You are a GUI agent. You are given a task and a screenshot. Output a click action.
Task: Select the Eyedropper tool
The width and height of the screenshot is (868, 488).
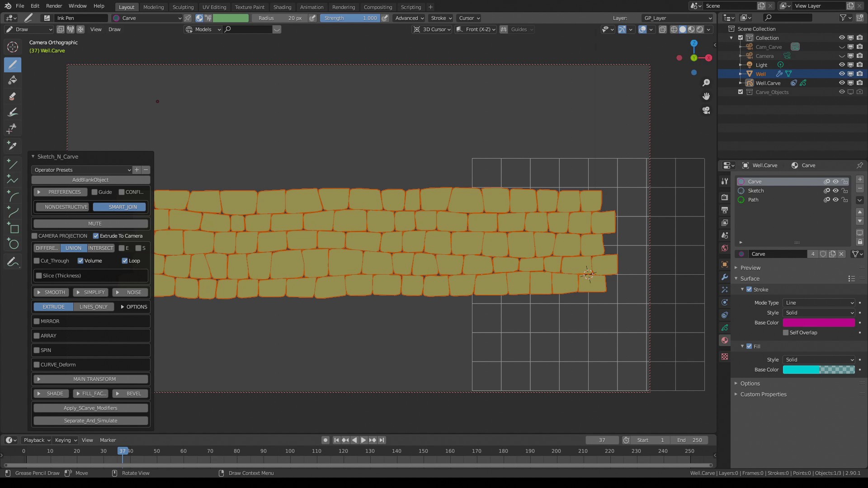point(13,145)
